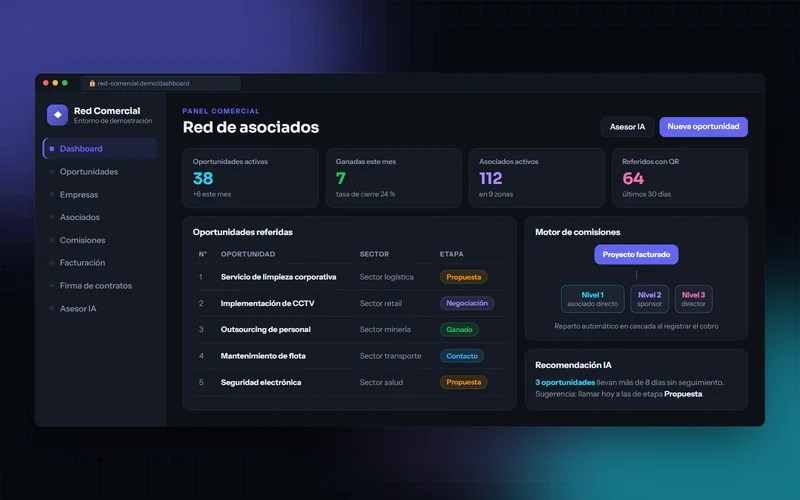The image size is (800, 500).
Task: Click the Nueva oportunidad button
Action: click(x=703, y=127)
